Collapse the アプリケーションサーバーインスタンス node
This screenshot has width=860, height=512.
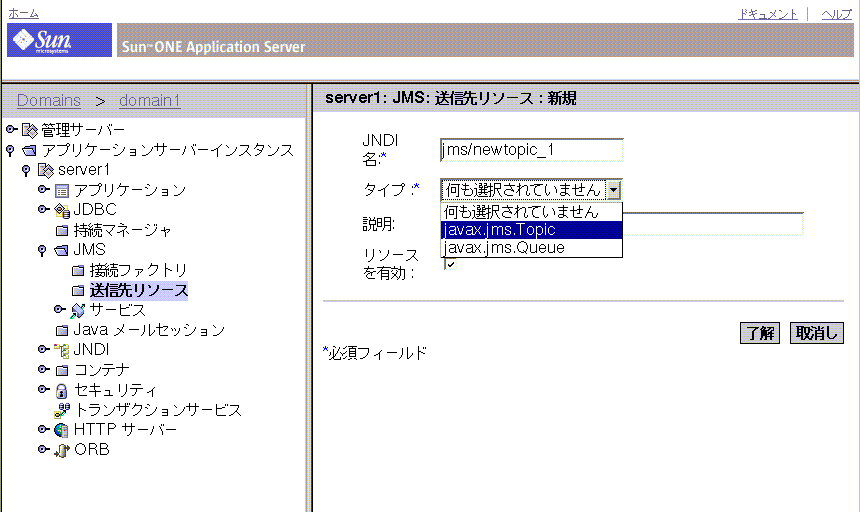coord(10,150)
